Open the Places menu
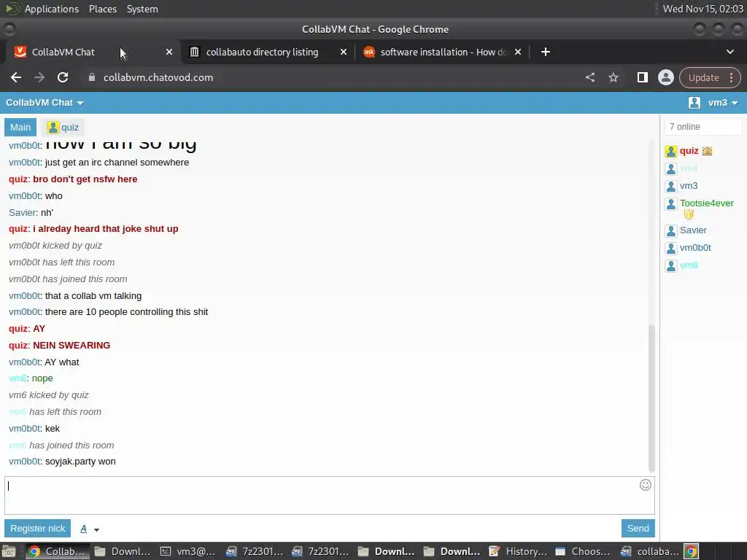This screenshot has height=560, width=747. pos(102,9)
